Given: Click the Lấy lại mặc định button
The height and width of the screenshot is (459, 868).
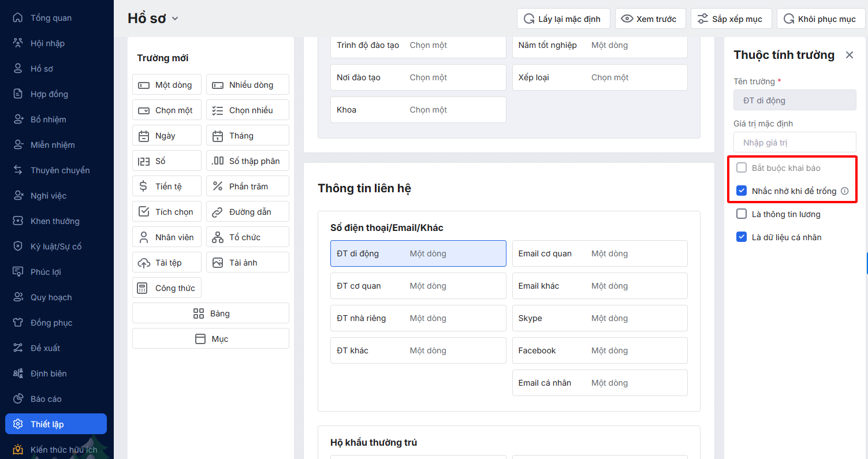Looking at the screenshot, I should coord(562,19).
